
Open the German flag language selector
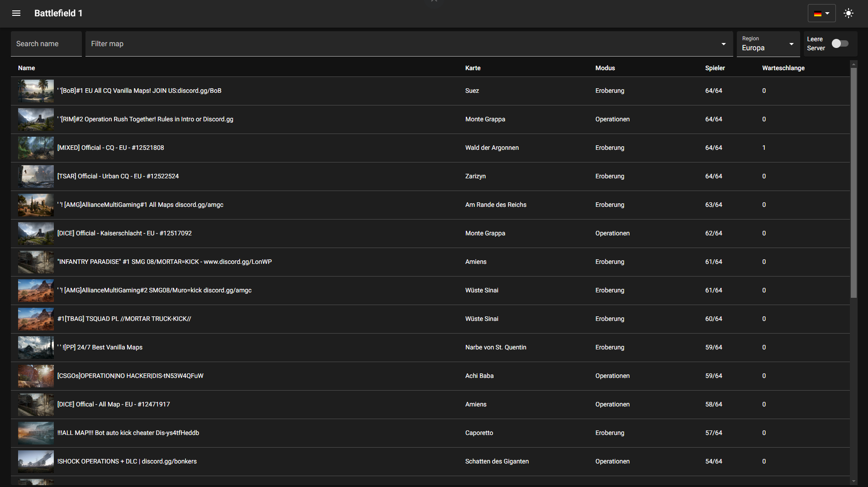[x=821, y=13]
